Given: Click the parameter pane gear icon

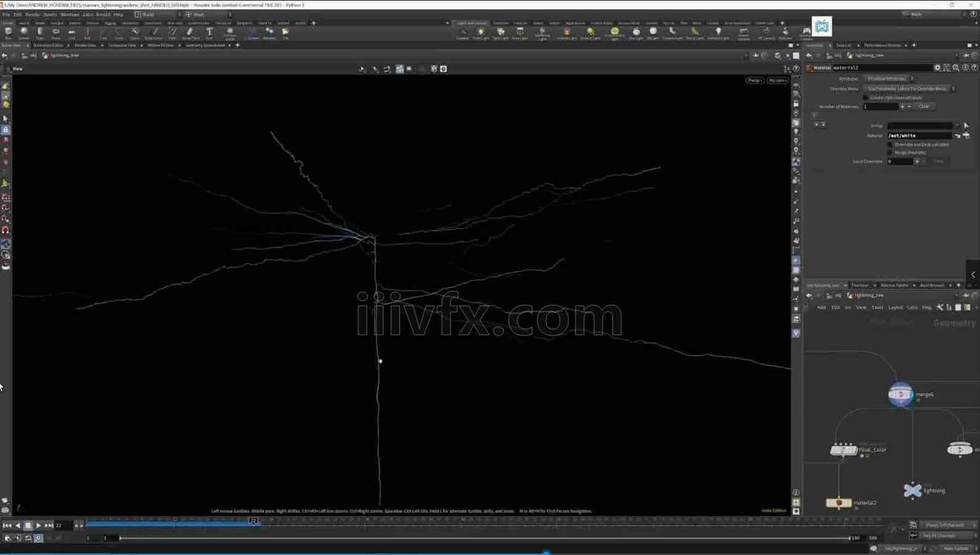Looking at the screenshot, I should (x=937, y=68).
